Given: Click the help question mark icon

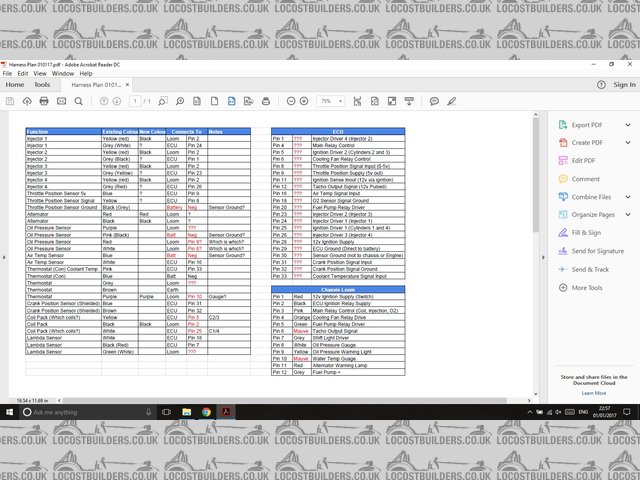Looking at the screenshot, I should [601, 85].
